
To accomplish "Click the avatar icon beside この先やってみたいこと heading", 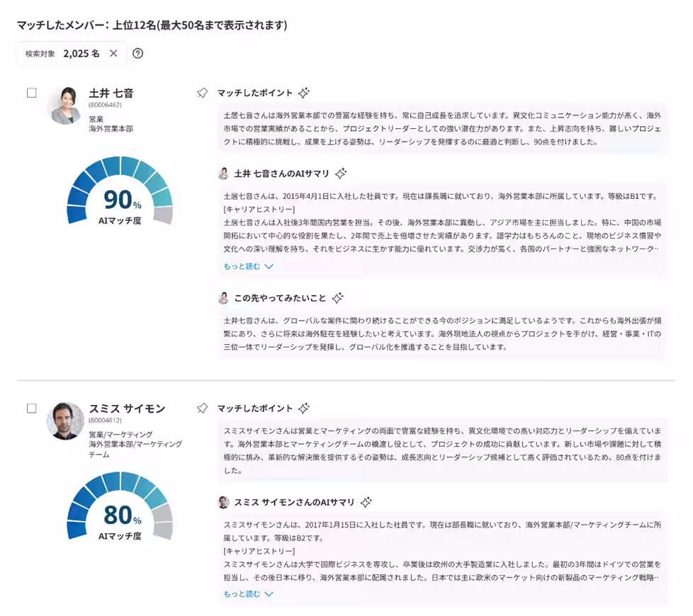I will tap(225, 298).
